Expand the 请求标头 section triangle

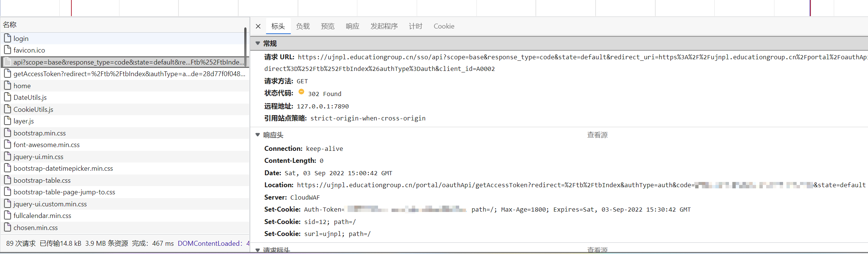click(x=258, y=249)
